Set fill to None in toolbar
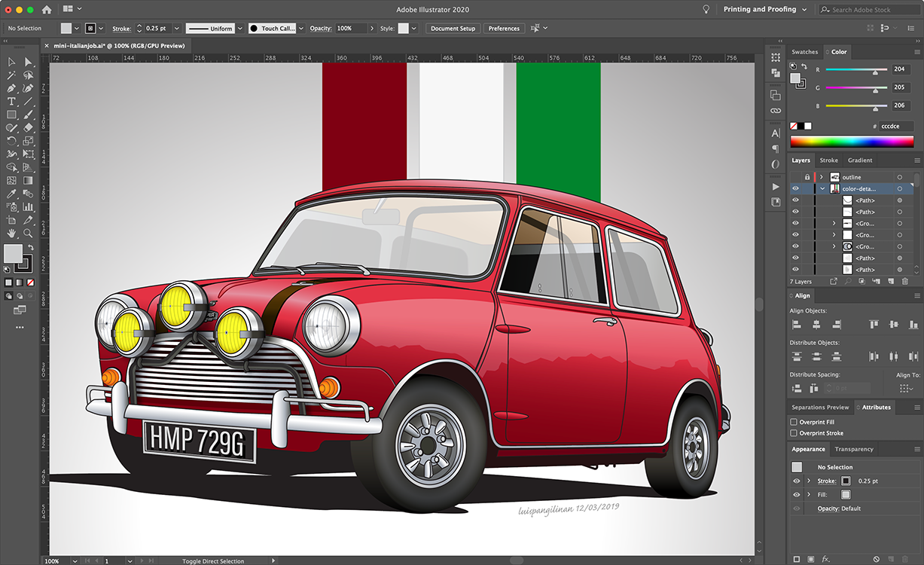Viewport: 924px width, 565px height. [29, 282]
